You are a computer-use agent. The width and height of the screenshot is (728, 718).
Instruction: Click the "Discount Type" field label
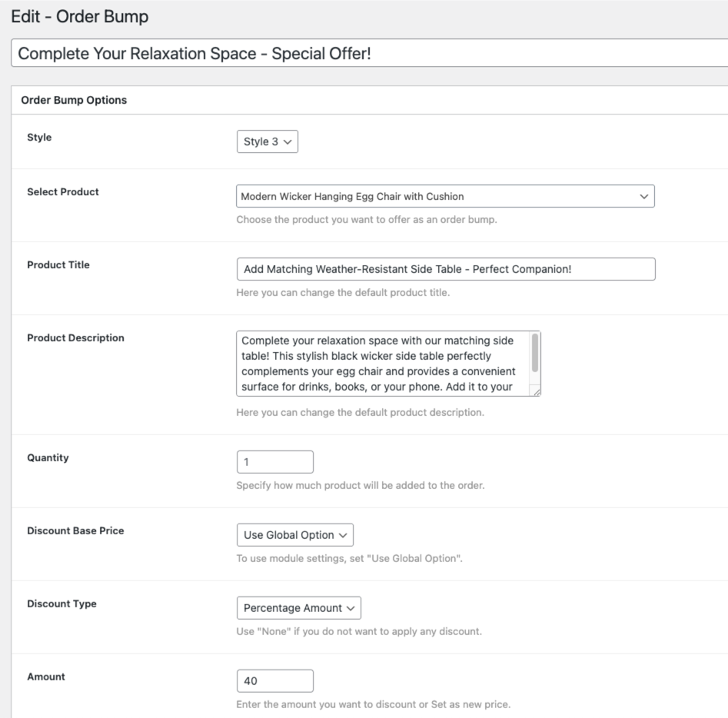point(61,603)
